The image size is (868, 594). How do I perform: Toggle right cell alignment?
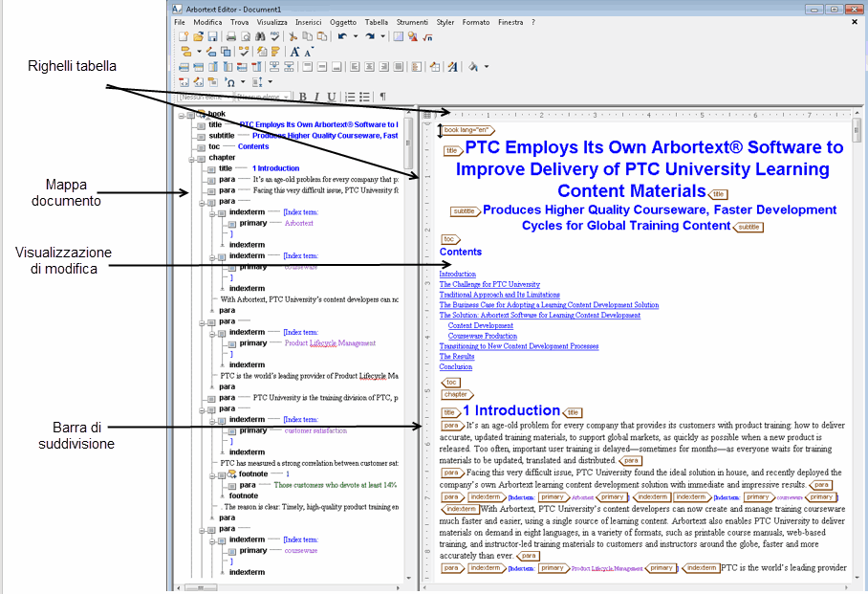(383, 67)
